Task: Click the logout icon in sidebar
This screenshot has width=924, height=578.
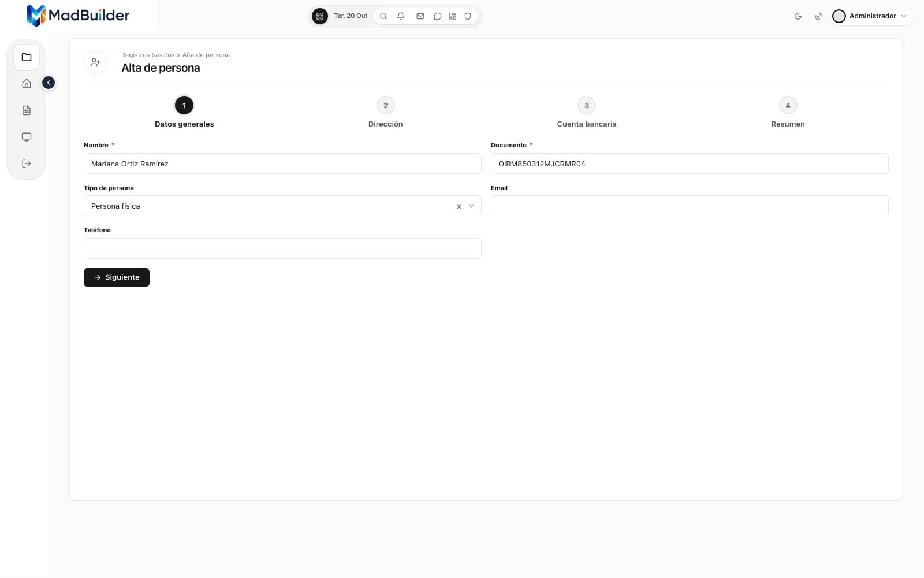Action: click(27, 164)
